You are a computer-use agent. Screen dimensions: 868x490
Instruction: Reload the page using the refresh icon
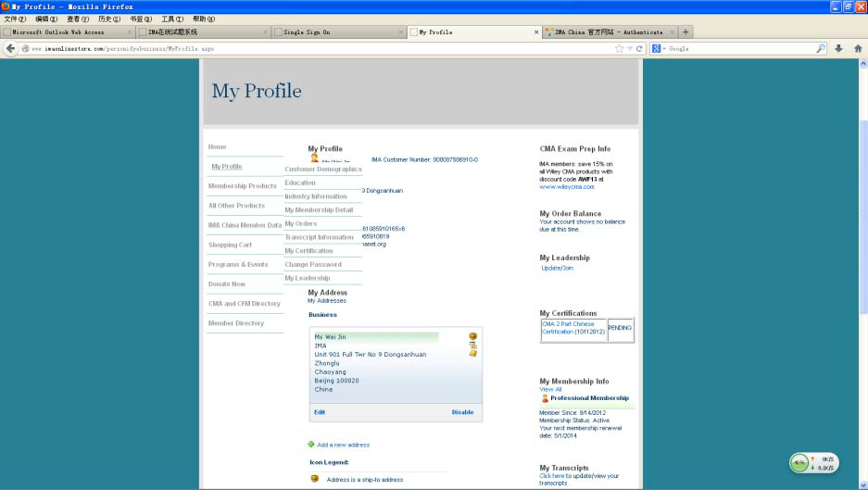[639, 48]
